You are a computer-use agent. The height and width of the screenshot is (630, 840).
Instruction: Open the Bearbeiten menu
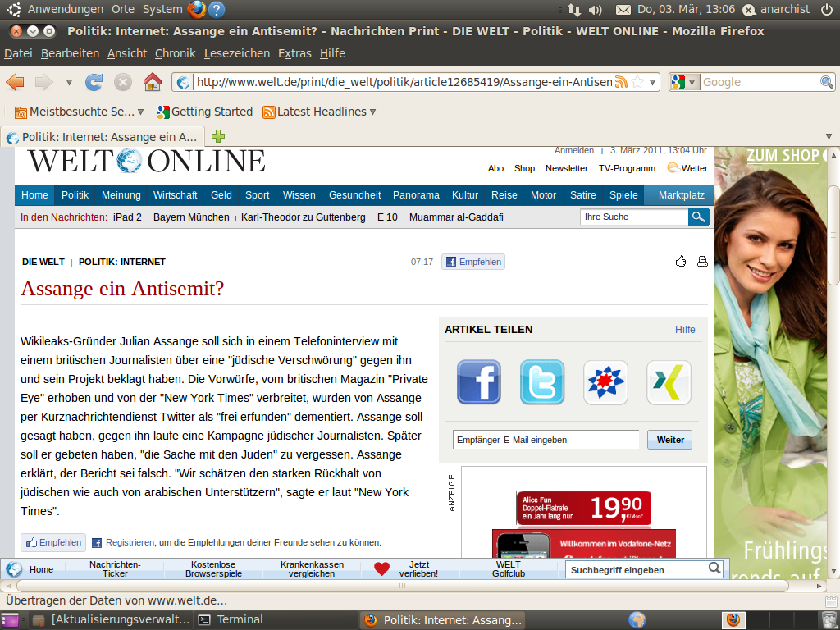pos(71,53)
